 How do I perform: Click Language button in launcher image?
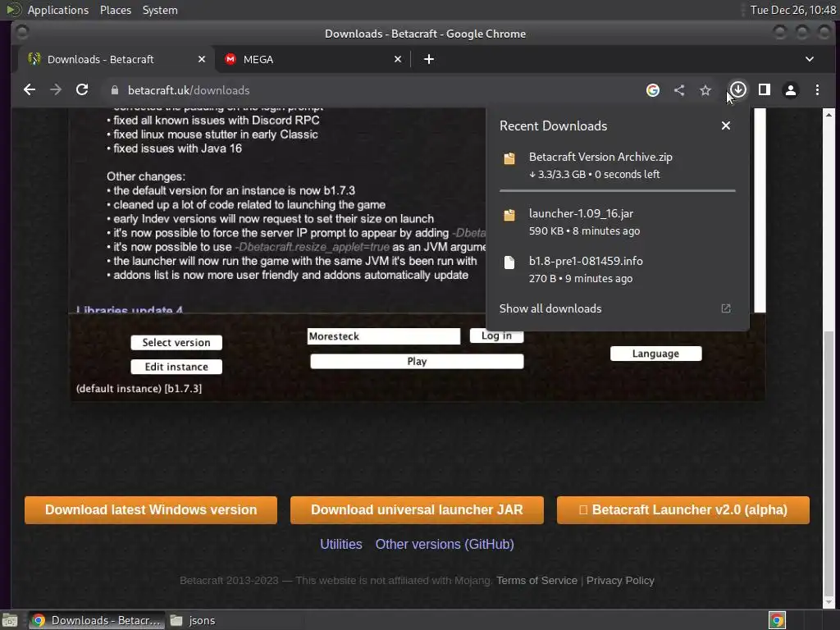[655, 354]
